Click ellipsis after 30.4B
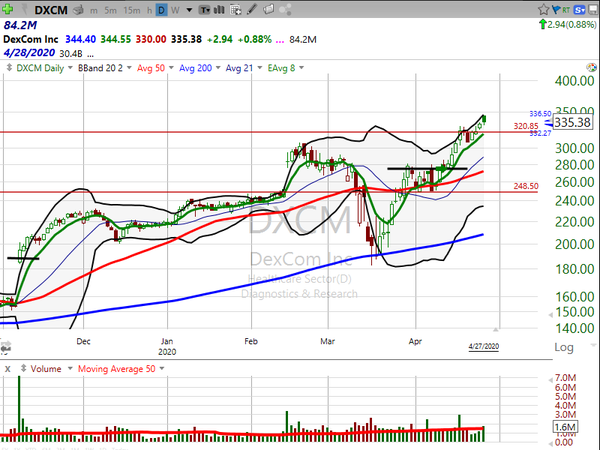 pyautogui.click(x=90, y=54)
